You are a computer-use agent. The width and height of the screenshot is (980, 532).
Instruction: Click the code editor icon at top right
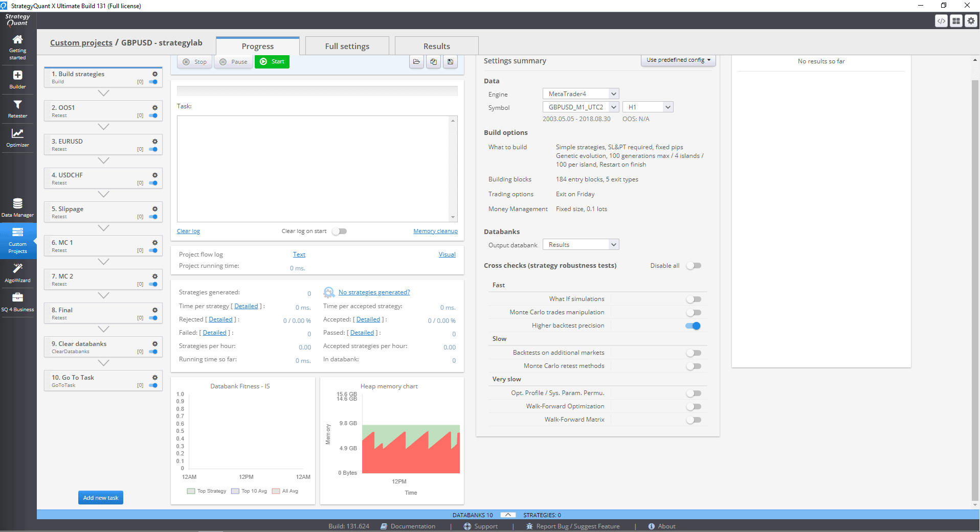[x=941, y=21]
